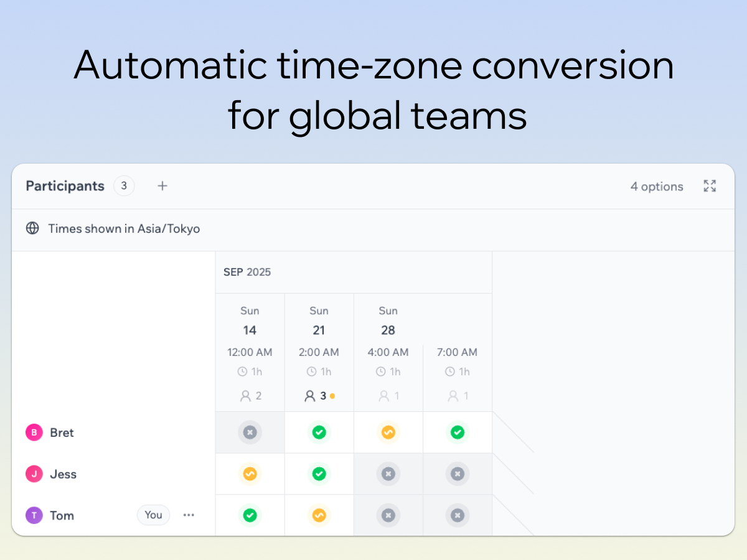This screenshot has height=560, width=747.
Task: Click Jess's gray no vote at 7:00 AM
Action: coord(457,474)
